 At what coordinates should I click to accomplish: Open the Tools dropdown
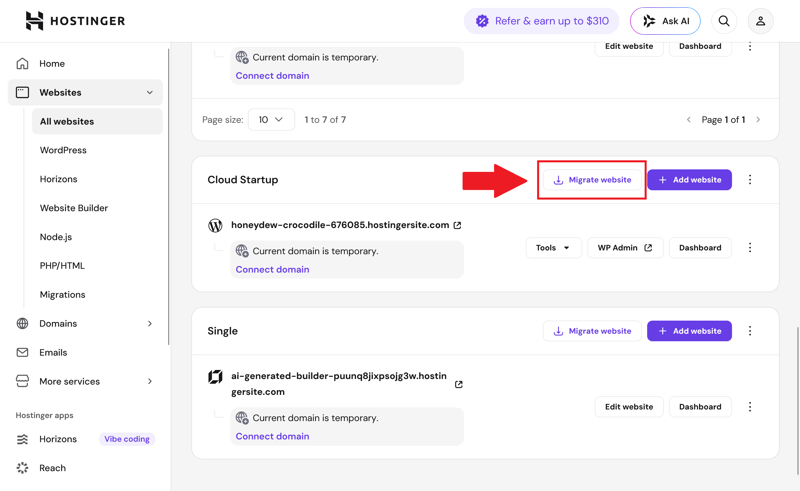(554, 248)
